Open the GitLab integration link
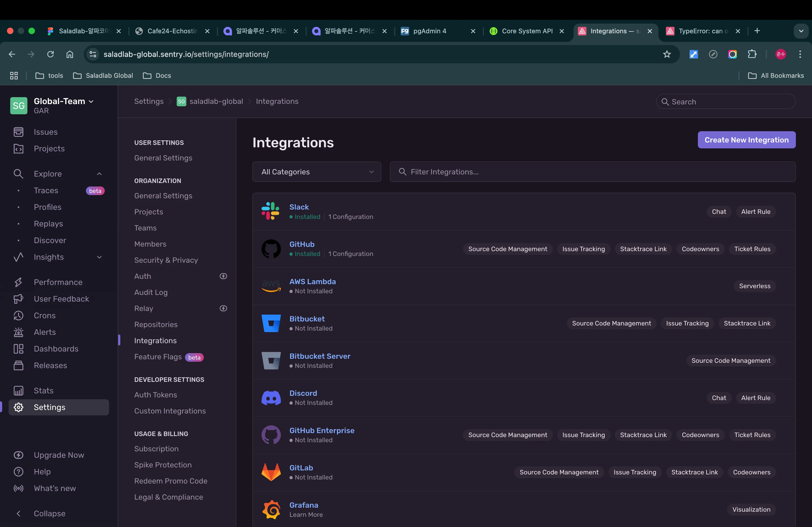The image size is (812, 527). 301,468
